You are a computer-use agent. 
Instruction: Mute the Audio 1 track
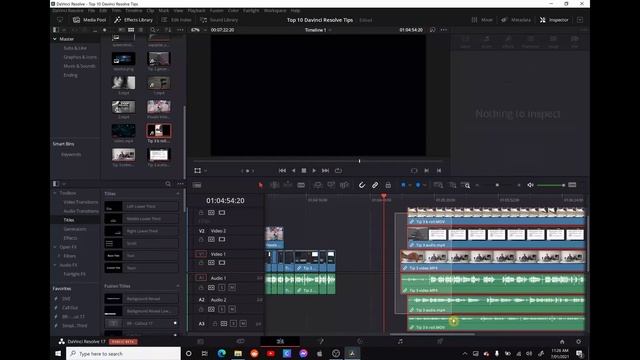click(x=232, y=287)
